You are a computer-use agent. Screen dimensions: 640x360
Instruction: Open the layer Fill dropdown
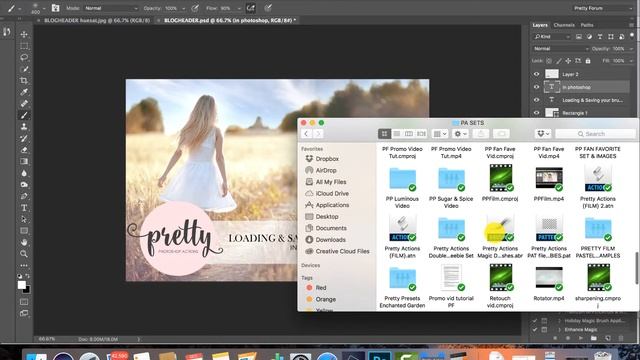click(631, 61)
